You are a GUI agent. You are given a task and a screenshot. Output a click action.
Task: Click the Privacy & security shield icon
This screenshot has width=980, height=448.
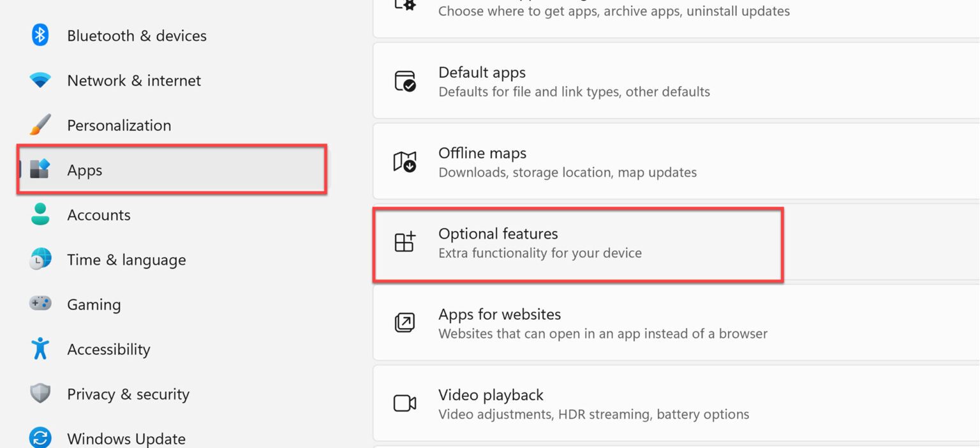click(40, 394)
